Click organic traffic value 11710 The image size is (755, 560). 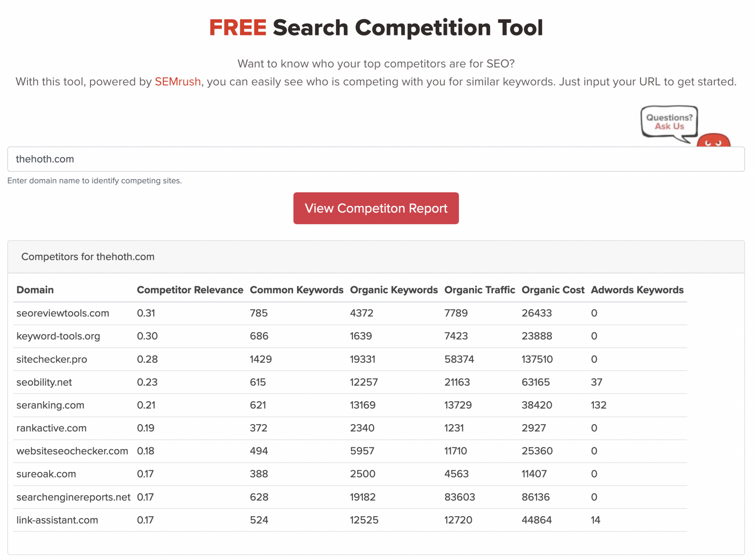coord(456,451)
